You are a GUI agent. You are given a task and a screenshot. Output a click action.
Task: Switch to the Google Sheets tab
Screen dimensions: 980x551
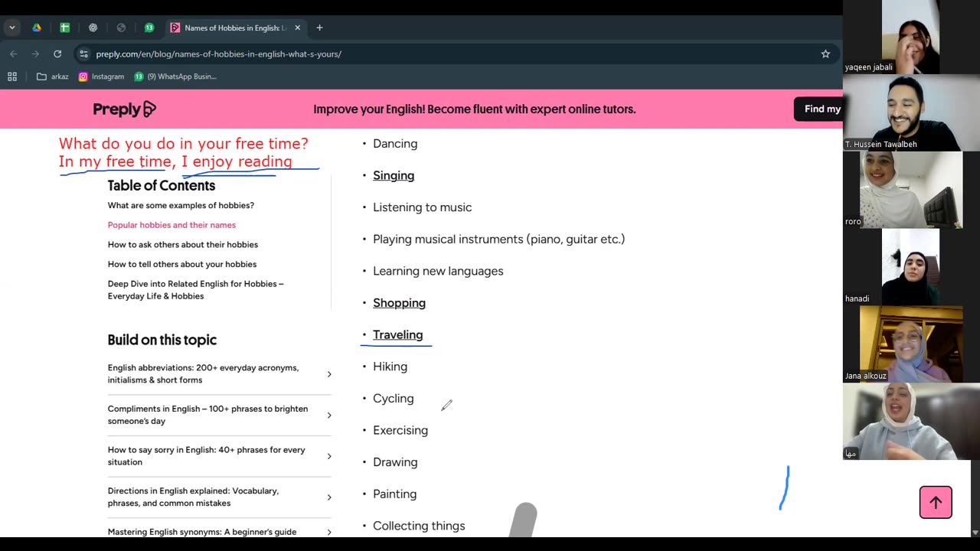click(x=64, y=28)
